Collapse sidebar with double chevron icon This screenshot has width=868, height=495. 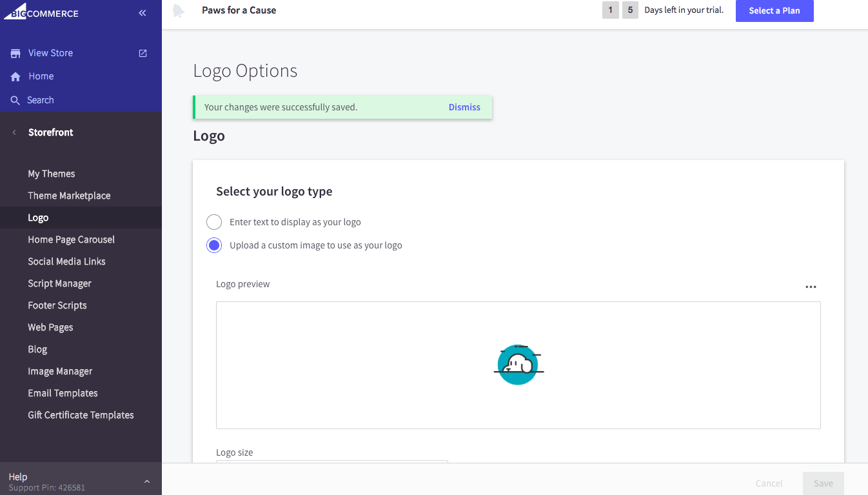coord(143,13)
